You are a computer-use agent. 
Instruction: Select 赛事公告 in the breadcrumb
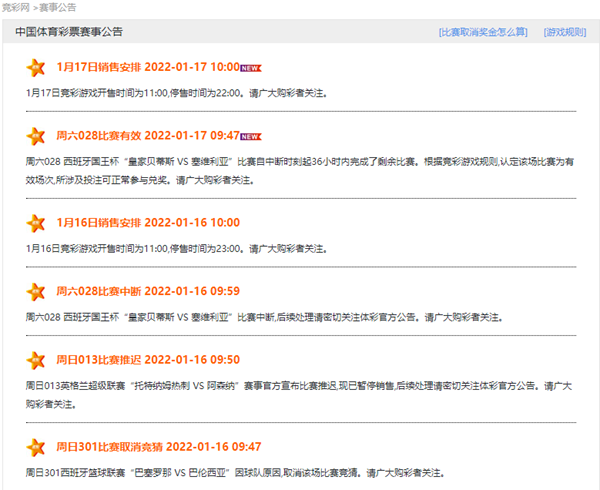[x=56, y=7]
